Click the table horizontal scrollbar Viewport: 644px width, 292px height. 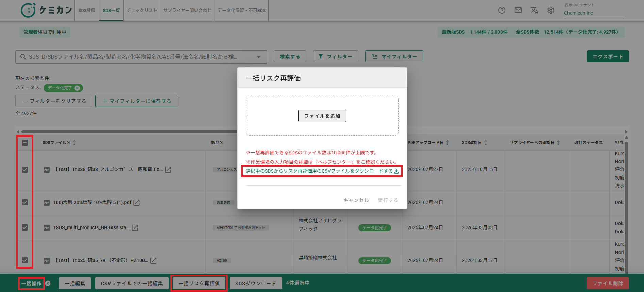click(129, 132)
